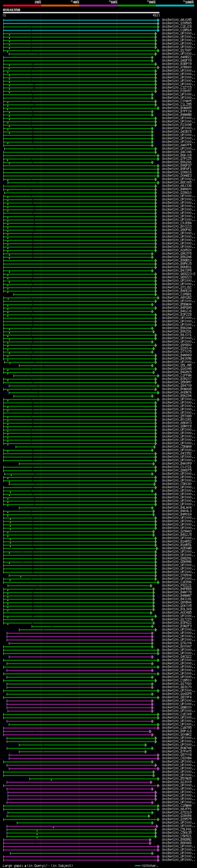
Task: Choose hit UniRef100_C1FFW4
Action: (177, 375)
